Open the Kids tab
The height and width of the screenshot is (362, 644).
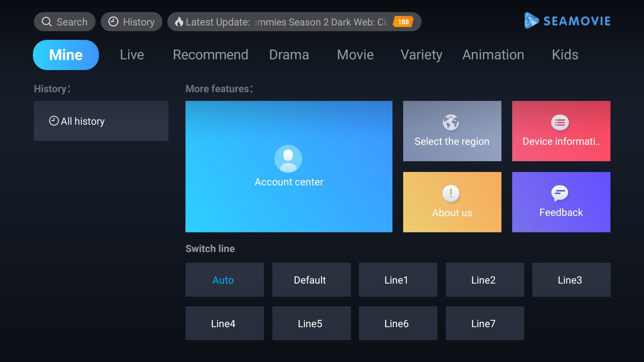pyautogui.click(x=565, y=55)
